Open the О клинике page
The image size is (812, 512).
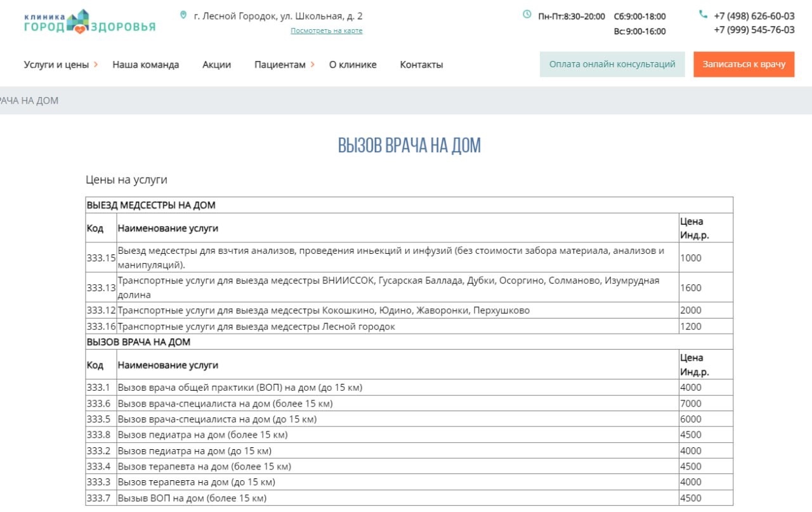pyautogui.click(x=353, y=65)
